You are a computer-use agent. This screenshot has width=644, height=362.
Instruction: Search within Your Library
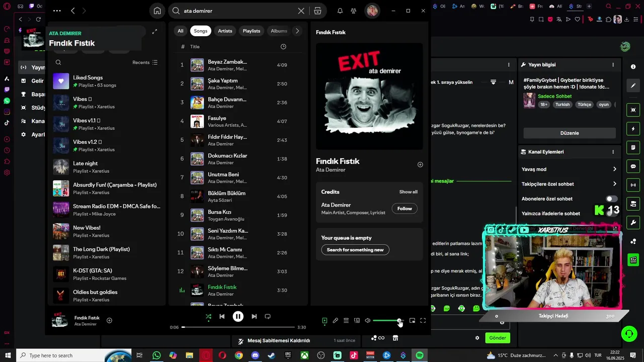58,62
